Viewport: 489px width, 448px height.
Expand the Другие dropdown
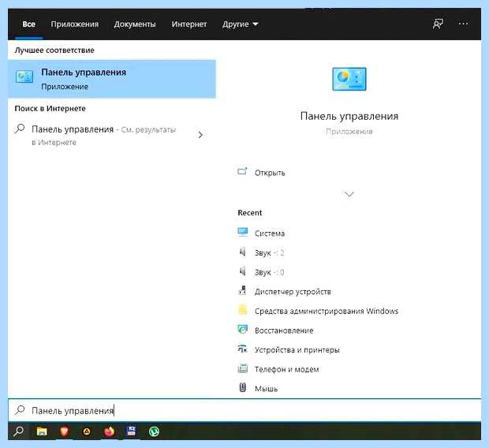tap(240, 24)
